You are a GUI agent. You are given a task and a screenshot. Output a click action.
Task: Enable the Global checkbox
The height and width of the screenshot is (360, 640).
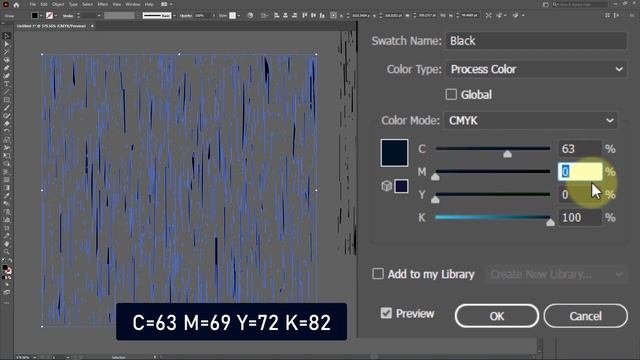click(x=451, y=95)
